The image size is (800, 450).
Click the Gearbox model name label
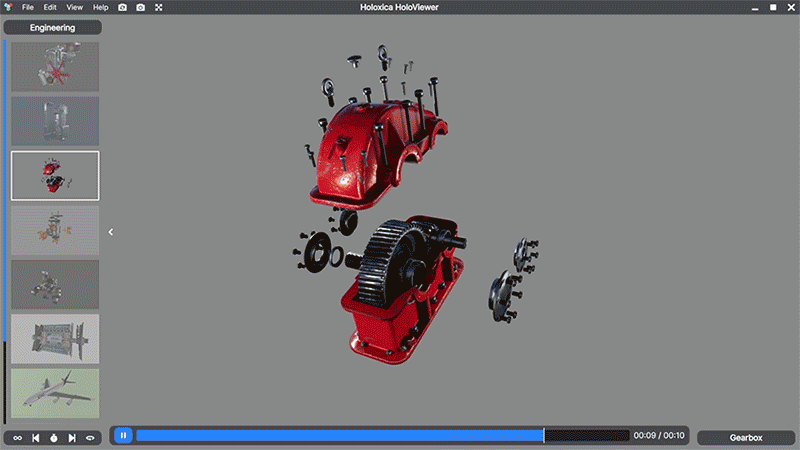(x=746, y=438)
